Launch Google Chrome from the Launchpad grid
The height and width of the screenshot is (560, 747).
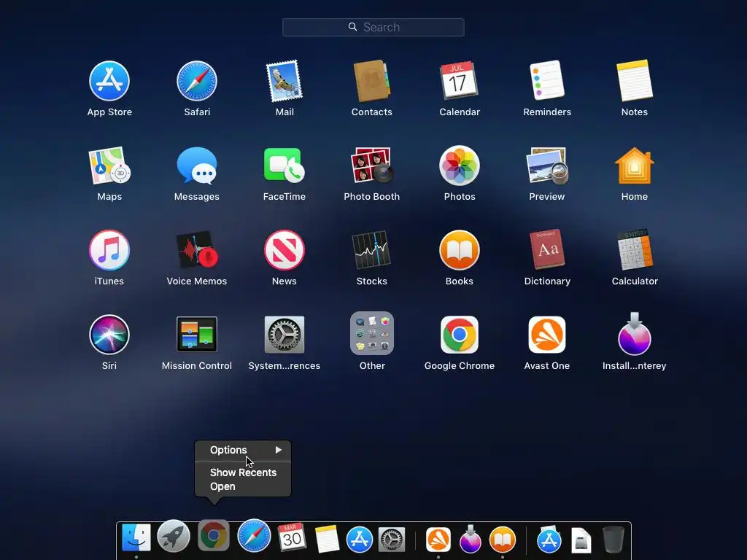(x=460, y=334)
